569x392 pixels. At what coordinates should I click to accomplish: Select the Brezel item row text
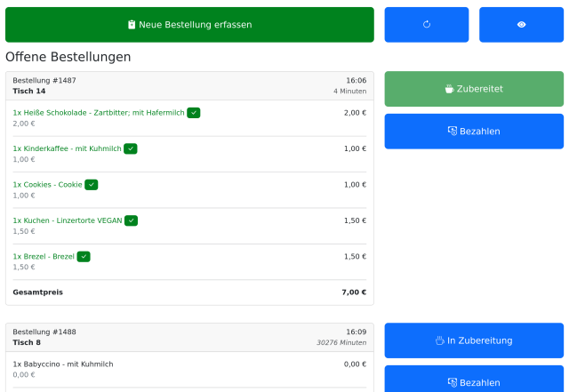point(44,257)
